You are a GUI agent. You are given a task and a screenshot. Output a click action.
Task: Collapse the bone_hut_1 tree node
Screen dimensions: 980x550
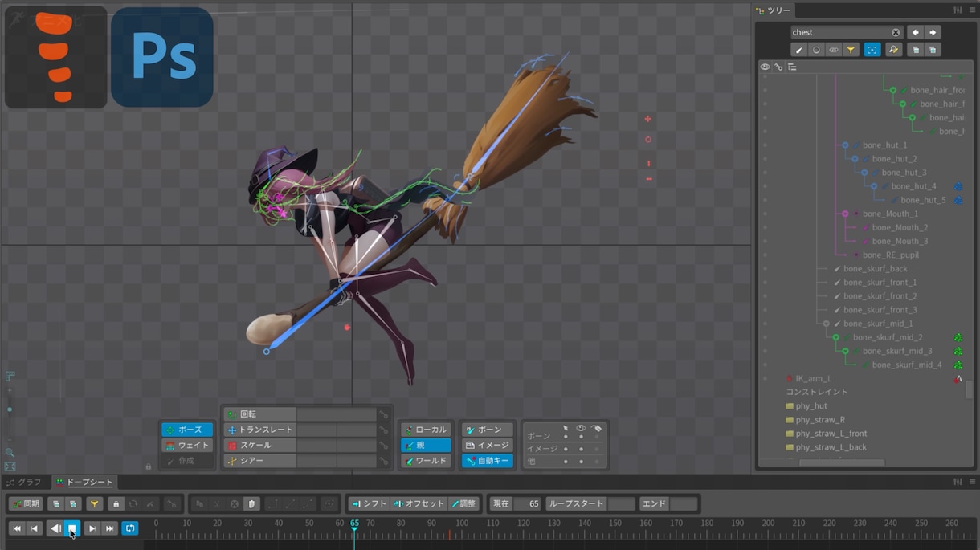845,145
